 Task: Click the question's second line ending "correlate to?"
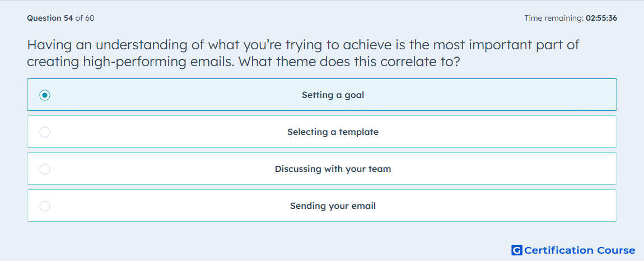tap(243, 62)
